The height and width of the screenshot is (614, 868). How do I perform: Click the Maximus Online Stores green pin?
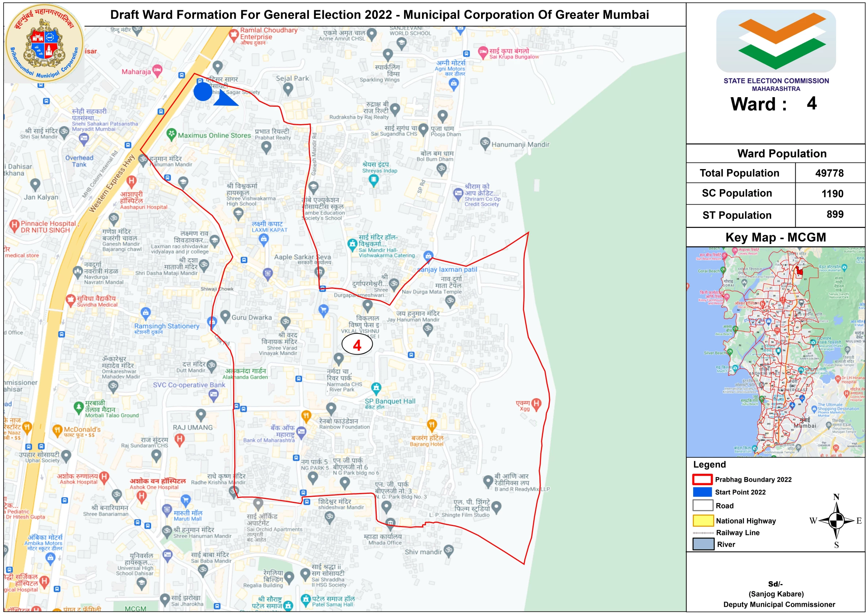[x=172, y=134]
